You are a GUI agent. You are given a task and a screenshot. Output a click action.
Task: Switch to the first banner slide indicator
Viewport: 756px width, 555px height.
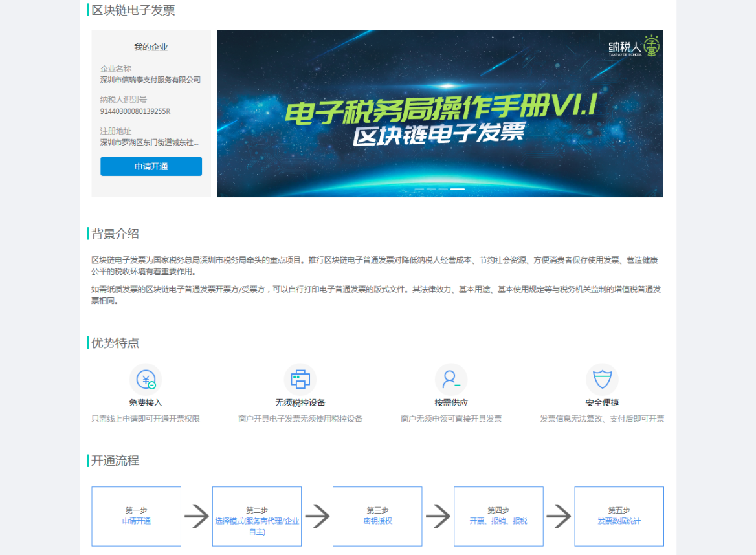(x=419, y=189)
